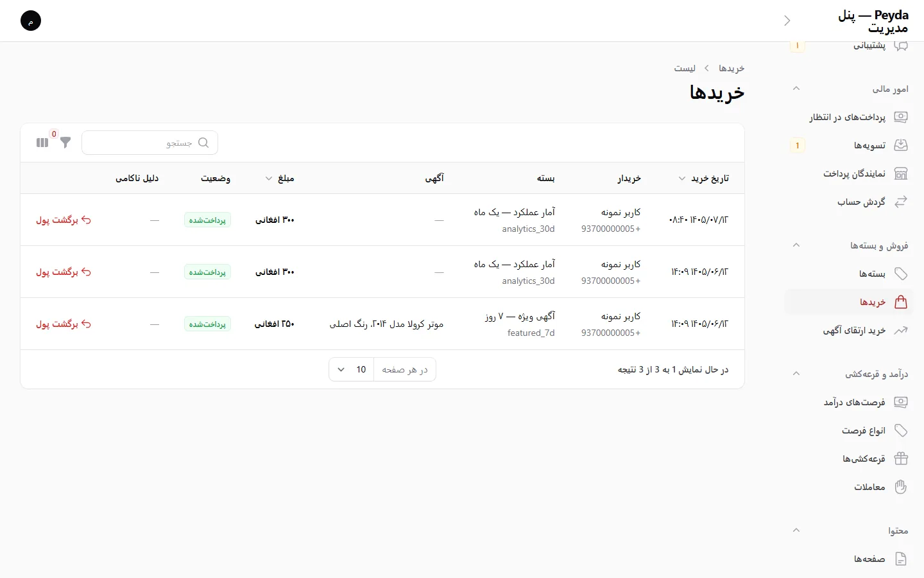Collapse the درآمد و قرعه‌کشی sidebar group
Image resolution: width=924 pixels, height=578 pixels.
[x=796, y=374]
